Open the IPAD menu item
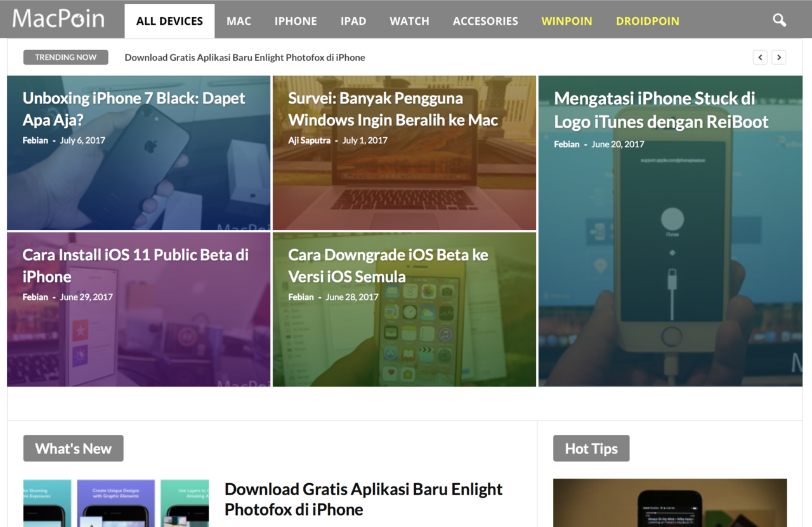This screenshot has height=527, width=812. 353,21
